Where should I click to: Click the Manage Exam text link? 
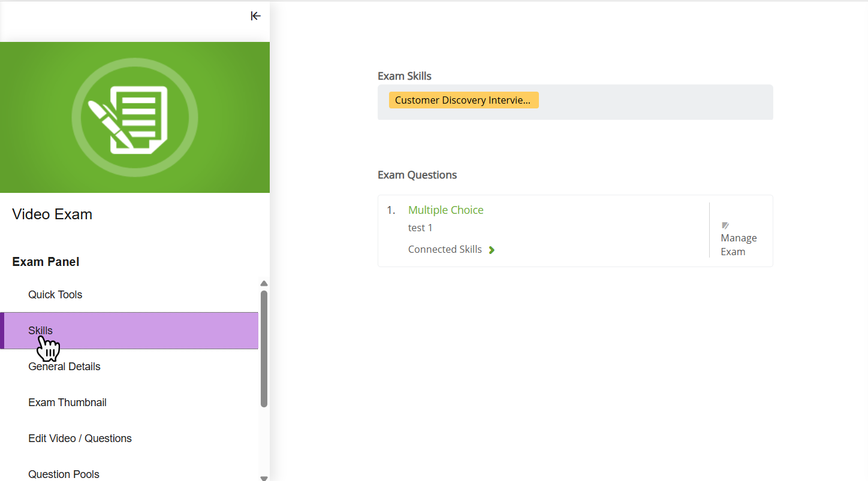coord(739,245)
